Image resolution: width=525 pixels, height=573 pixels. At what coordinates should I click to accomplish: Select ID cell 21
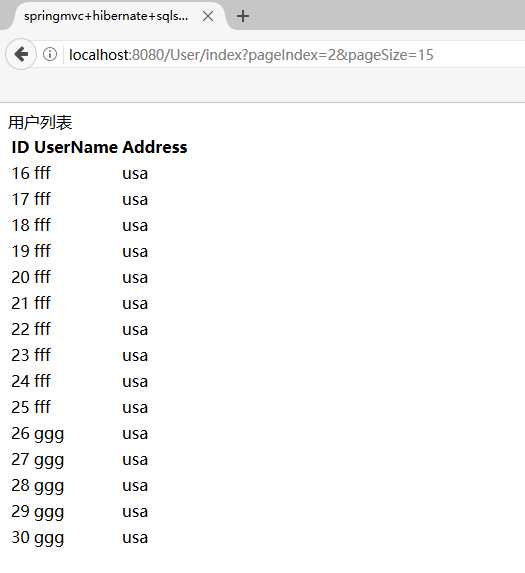pos(20,303)
